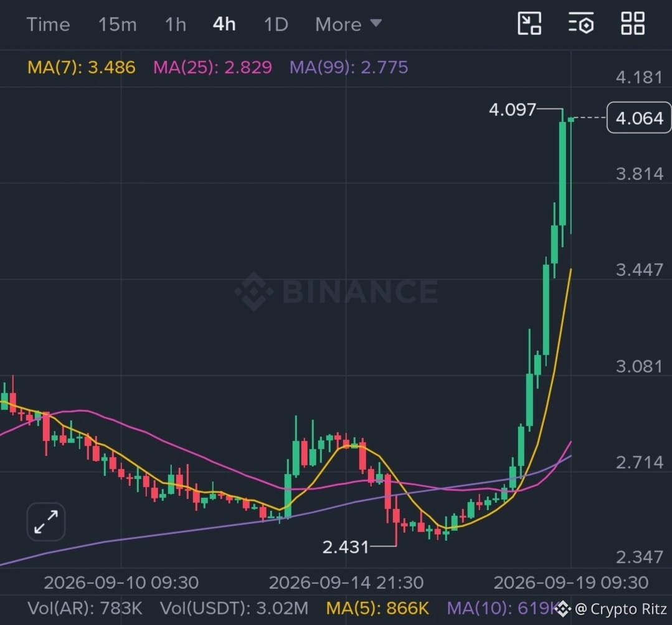Switch to the 1h interval

pyautogui.click(x=175, y=24)
